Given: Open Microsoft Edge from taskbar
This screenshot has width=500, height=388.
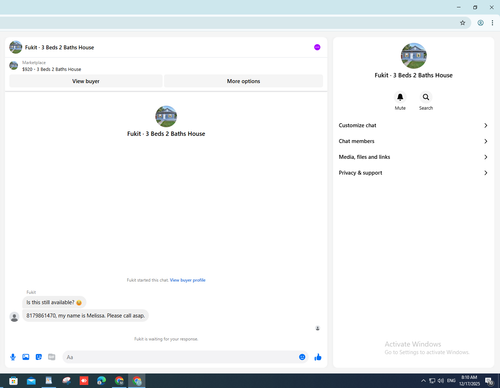Looking at the screenshot, I should 101,381.
